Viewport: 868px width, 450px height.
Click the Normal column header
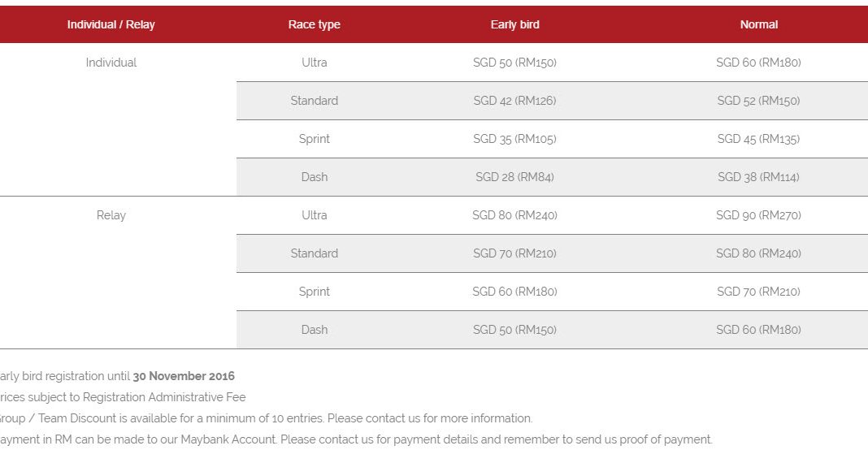pos(758,24)
